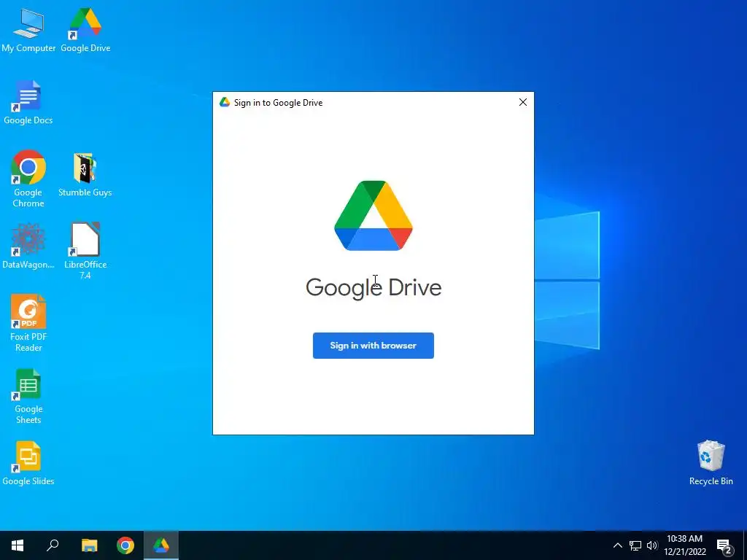This screenshot has height=560, width=747.
Task: Close the Sign in to Google Drive dialog
Action: [522, 102]
